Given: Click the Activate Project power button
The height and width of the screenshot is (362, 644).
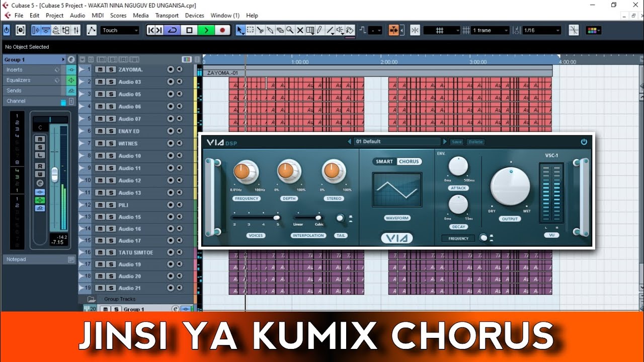Looking at the screenshot, I should pyautogui.click(x=7, y=30).
